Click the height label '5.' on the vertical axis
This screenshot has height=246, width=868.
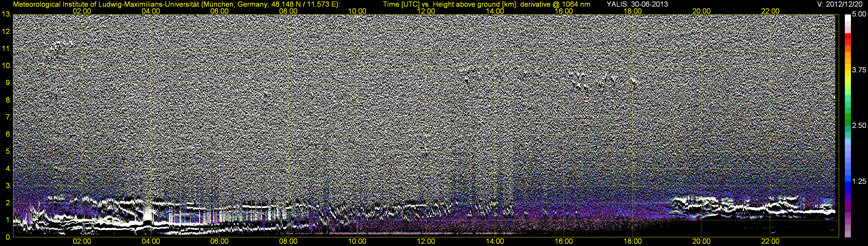click(8, 152)
